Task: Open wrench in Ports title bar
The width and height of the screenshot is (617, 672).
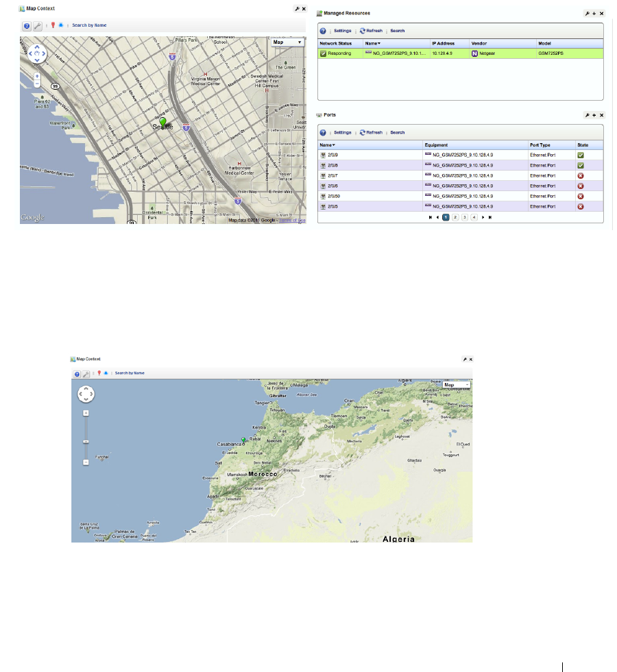Action: (587, 115)
